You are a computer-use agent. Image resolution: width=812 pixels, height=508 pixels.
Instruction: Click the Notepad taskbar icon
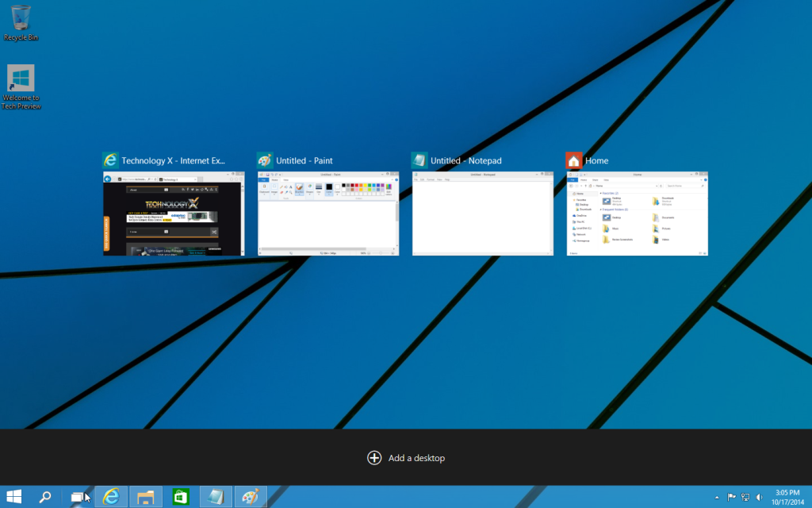coord(216,497)
